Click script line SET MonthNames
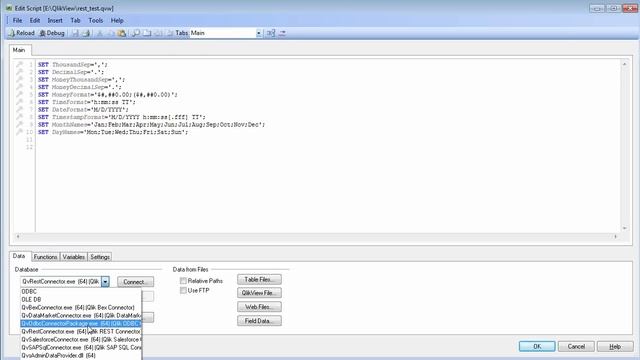The image size is (640, 360). coord(151,124)
